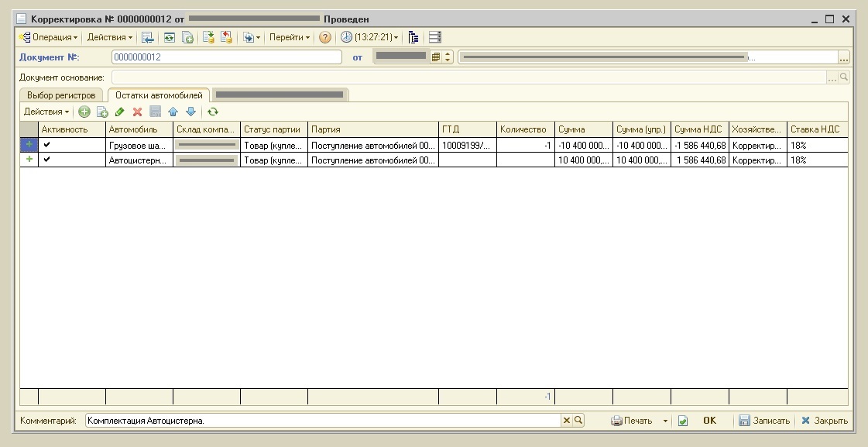The height and width of the screenshot is (447, 868).
Task: Switch to the Выбор регистров tab
Action: [x=61, y=95]
